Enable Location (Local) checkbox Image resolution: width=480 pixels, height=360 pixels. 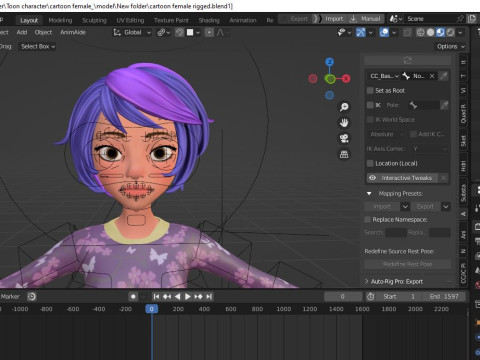click(x=370, y=163)
